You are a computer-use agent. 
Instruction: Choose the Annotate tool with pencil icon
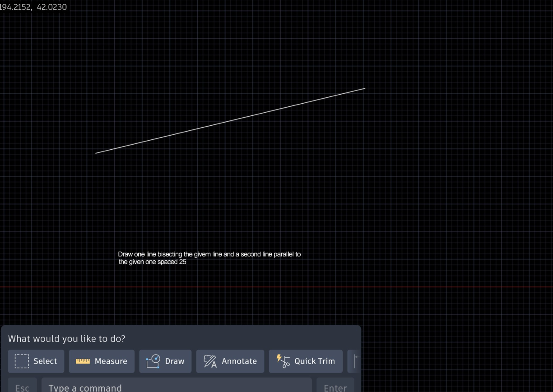pyautogui.click(x=230, y=361)
